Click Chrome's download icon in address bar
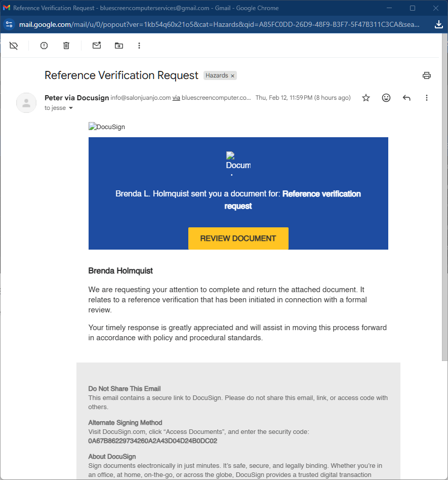Viewport: 448px width, 480px height. pyautogui.click(x=439, y=24)
